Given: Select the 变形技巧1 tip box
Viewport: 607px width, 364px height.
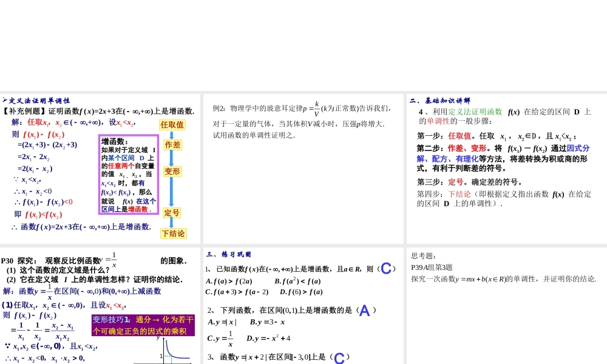Looking at the screenshot, I should (144, 323).
